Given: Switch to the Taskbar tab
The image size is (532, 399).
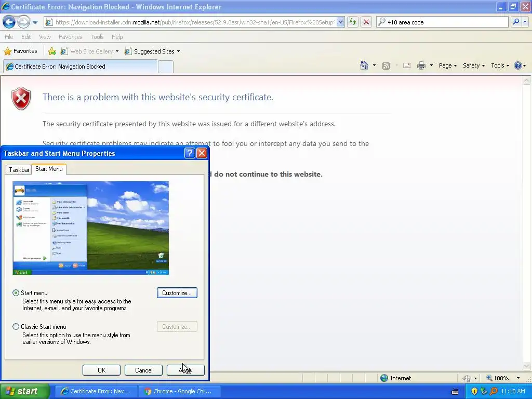Looking at the screenshot, I should pos(19,170).
